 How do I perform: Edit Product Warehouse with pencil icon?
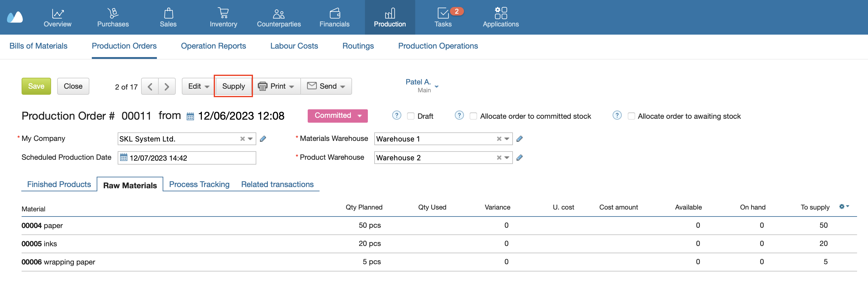point(520,158)
